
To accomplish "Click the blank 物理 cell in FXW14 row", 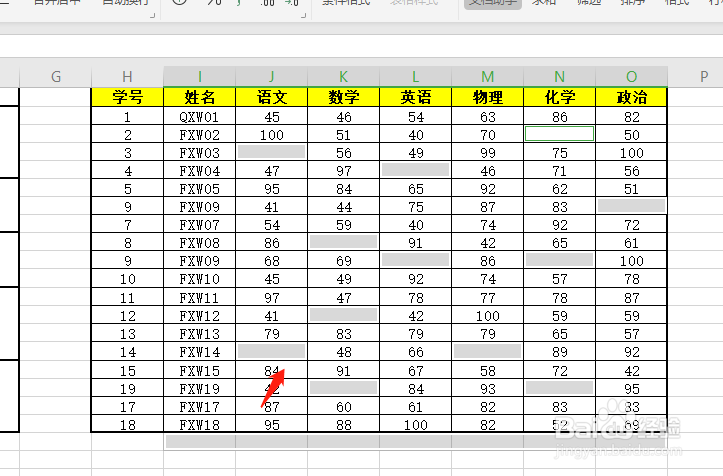I will [487, 352].
